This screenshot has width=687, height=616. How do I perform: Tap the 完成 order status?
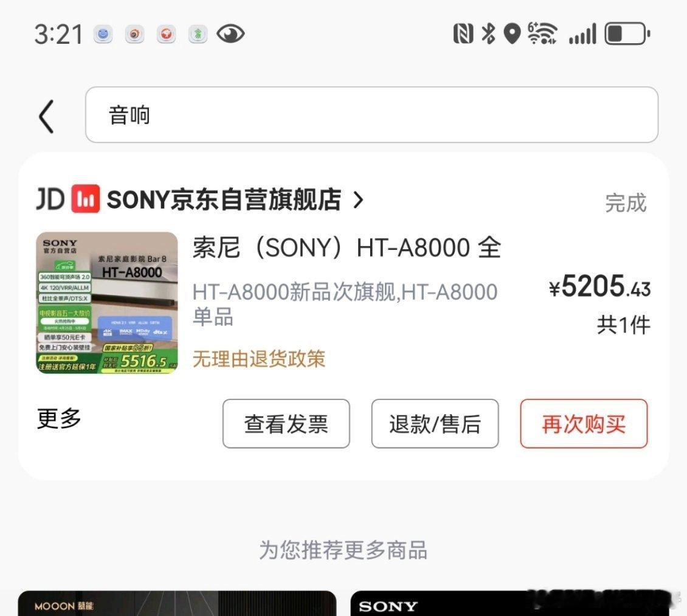[626, 203]
